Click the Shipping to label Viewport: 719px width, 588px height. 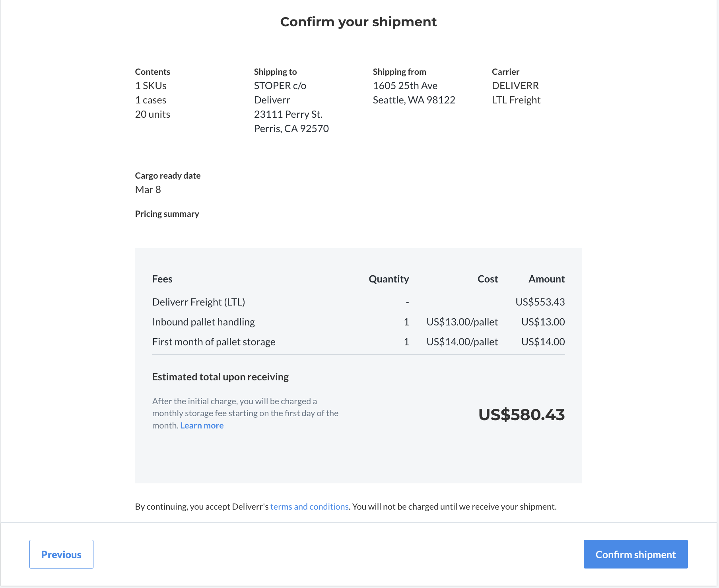[275, 72]
